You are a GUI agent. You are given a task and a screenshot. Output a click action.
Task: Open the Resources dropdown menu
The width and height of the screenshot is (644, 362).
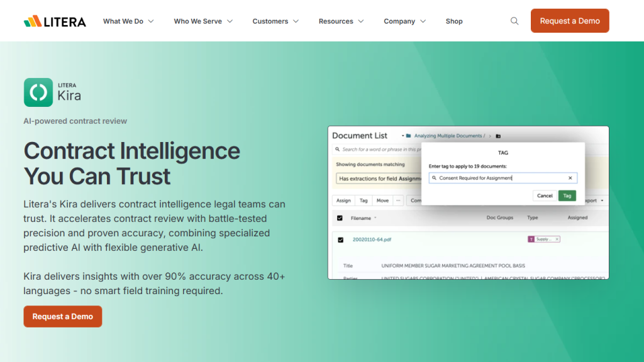point(341,21)
